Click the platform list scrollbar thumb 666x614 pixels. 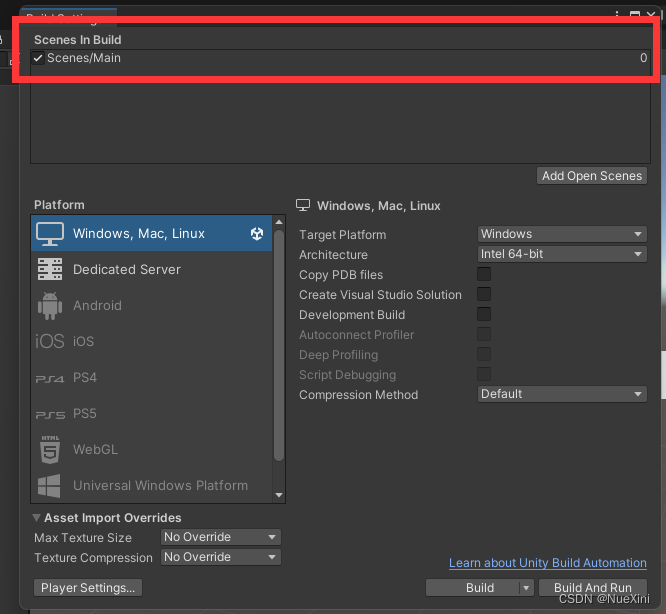(279, 345)
